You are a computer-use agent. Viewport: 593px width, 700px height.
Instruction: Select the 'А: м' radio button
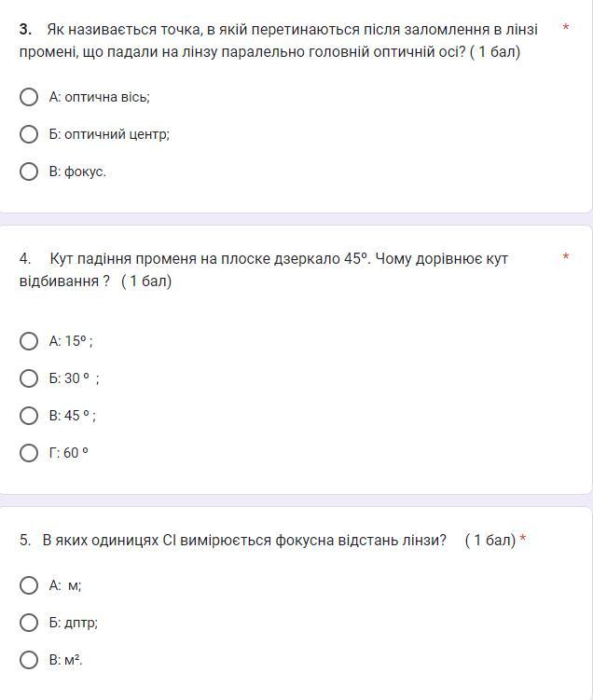coord(29,585)
